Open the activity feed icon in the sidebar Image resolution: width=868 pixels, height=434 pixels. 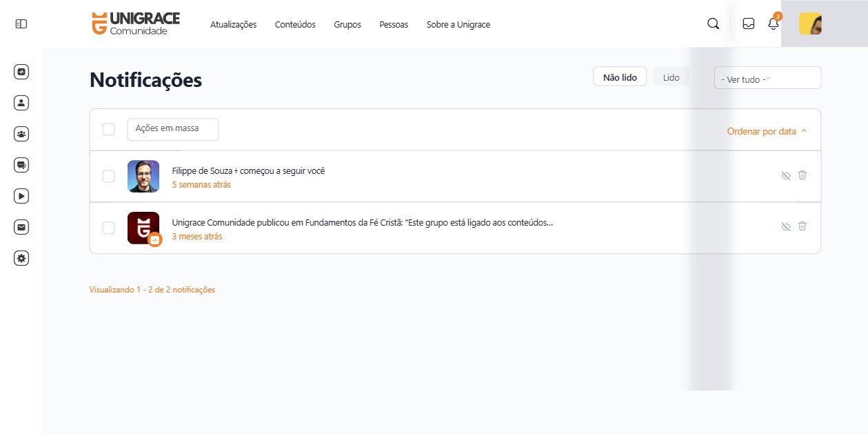click(21, 72)
